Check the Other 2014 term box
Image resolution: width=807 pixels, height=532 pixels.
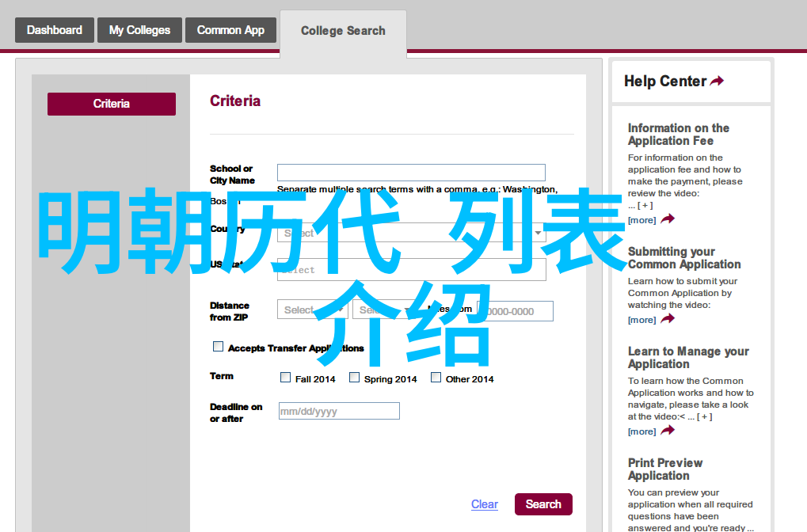[436, 378]
